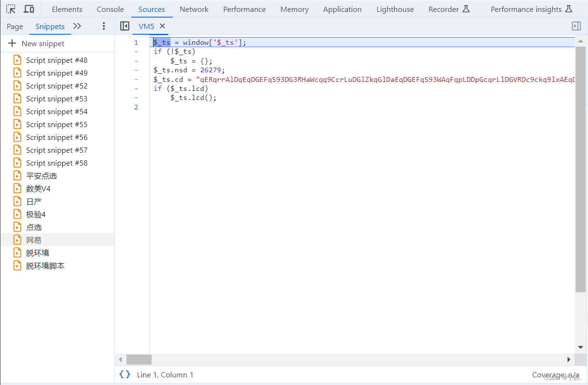Close the VM5 editor tab

162,26
